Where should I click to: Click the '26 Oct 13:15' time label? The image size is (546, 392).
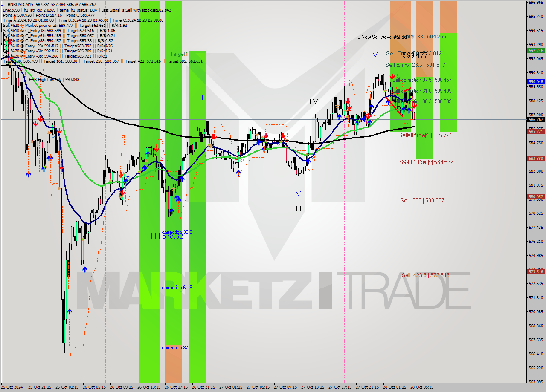(148, 387)
